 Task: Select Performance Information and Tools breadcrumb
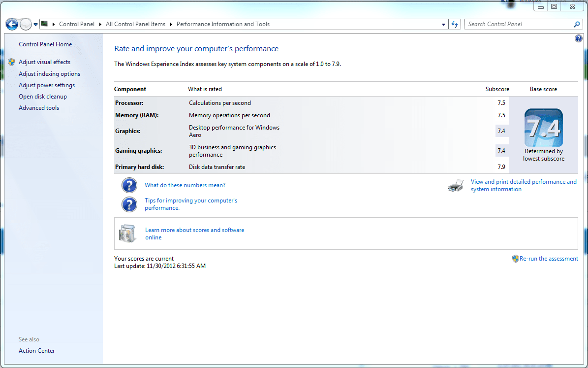223,24
